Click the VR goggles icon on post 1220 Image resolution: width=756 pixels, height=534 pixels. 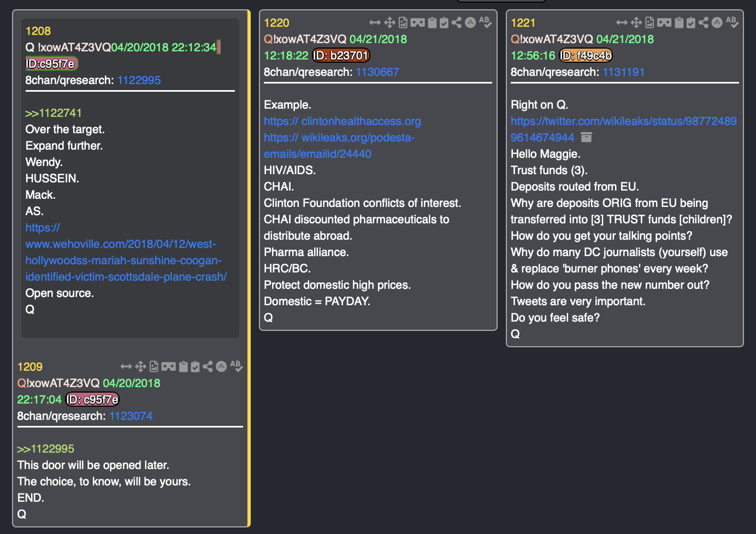(418, 22)
